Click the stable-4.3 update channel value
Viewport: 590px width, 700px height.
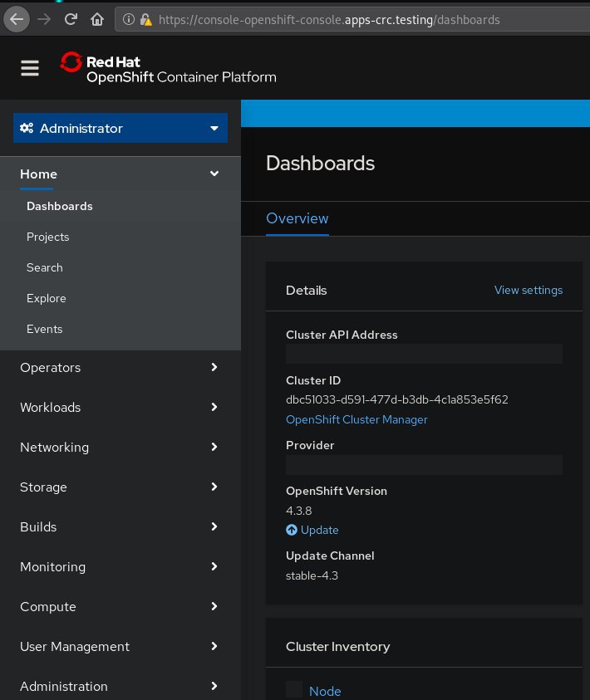[x=312, y=575]
